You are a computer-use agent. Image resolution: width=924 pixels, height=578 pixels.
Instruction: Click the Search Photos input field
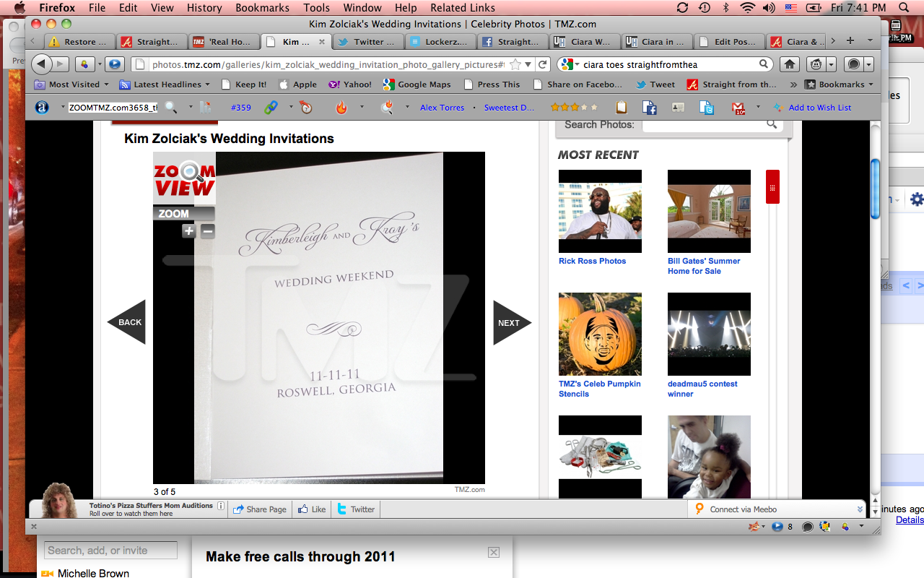[704, 125]
